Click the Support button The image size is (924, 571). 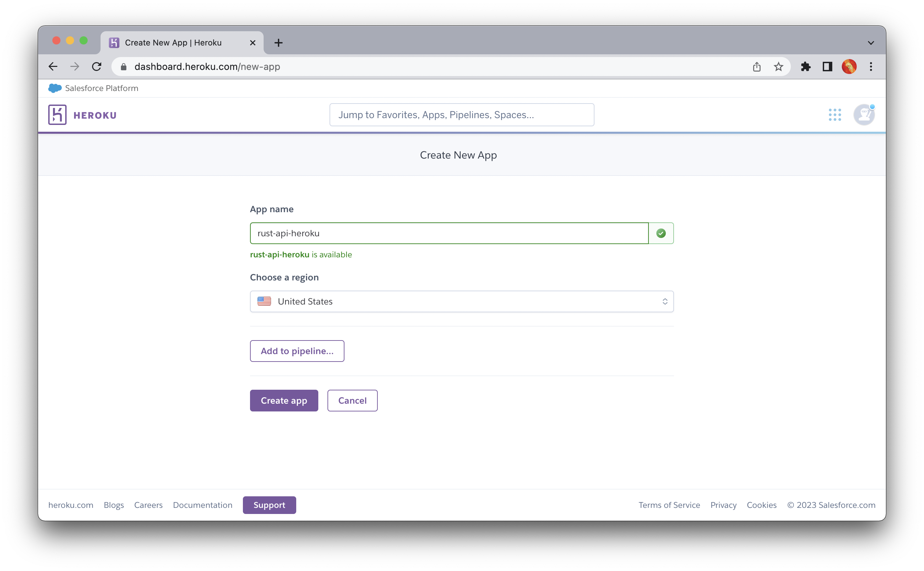tap(269, 505)
